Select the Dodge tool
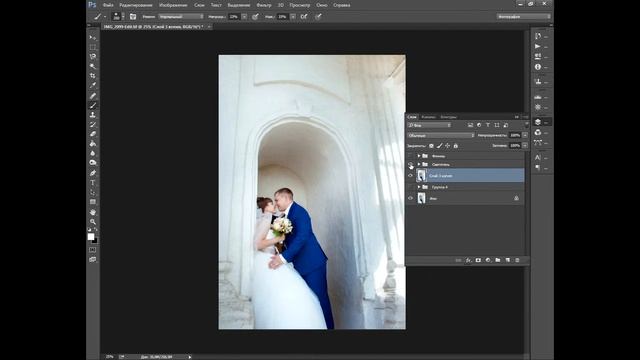Viewport: 640px width, 360px height. [93, 162]
